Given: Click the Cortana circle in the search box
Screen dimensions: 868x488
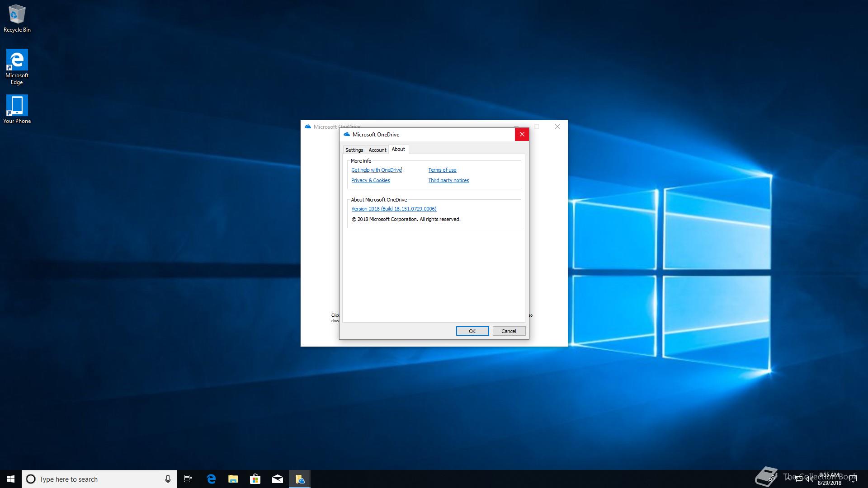Looking at the screenshot, I should coord(31,479).
